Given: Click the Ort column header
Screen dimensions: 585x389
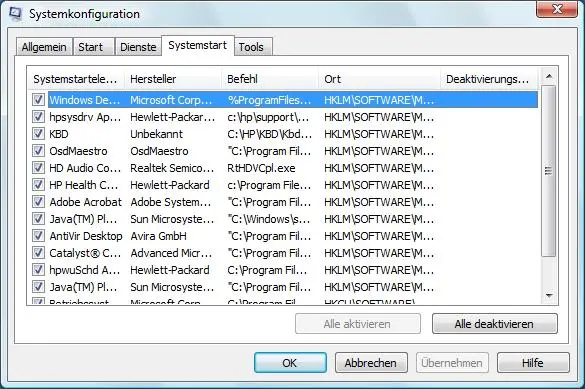Looking at the screenshot, I should pyautogui.click(x=379, y=79).
